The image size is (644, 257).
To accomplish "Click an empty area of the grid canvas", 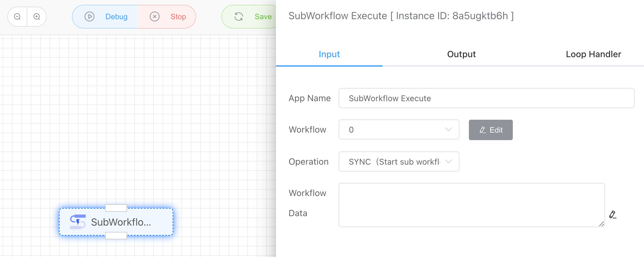I will tap(157, 110).
